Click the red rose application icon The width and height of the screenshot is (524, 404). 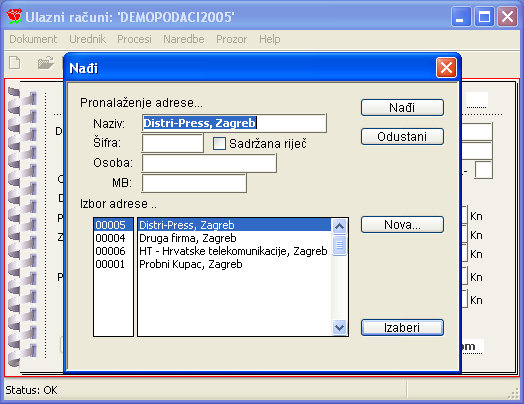(14, 16)
